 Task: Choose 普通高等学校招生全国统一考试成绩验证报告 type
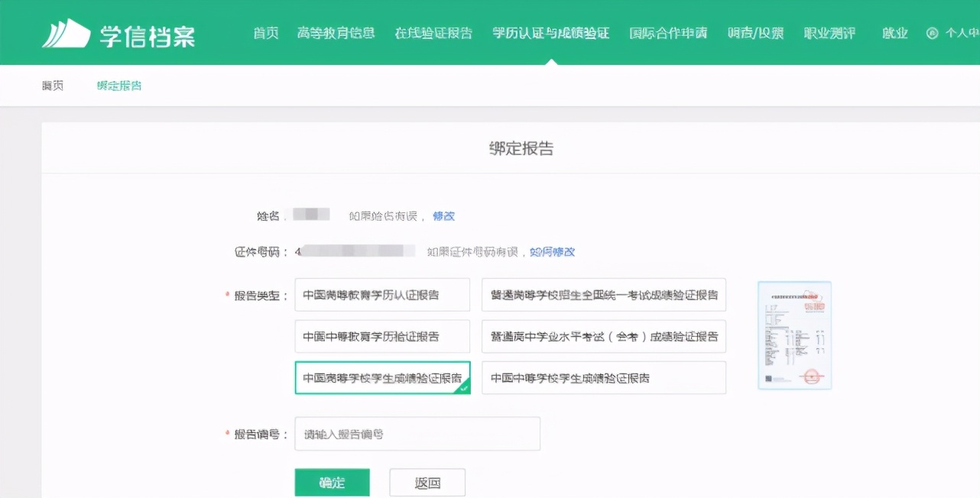(603, 295)
